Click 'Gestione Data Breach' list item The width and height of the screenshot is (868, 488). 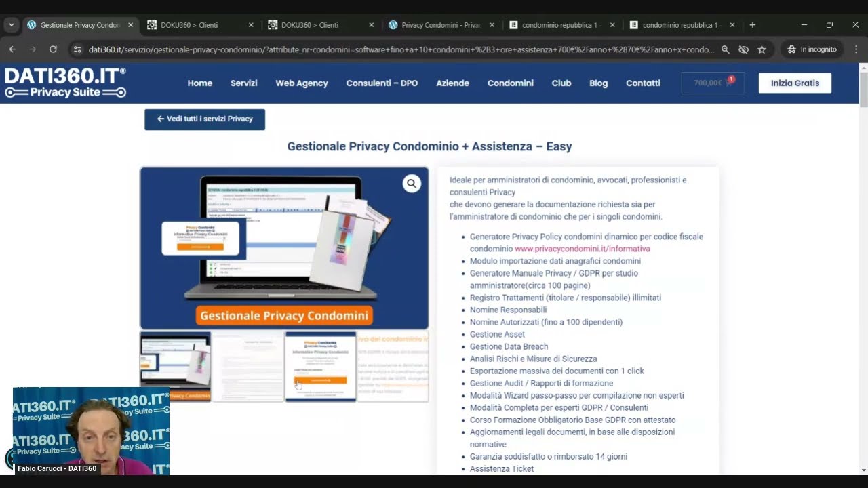(509, 346)
